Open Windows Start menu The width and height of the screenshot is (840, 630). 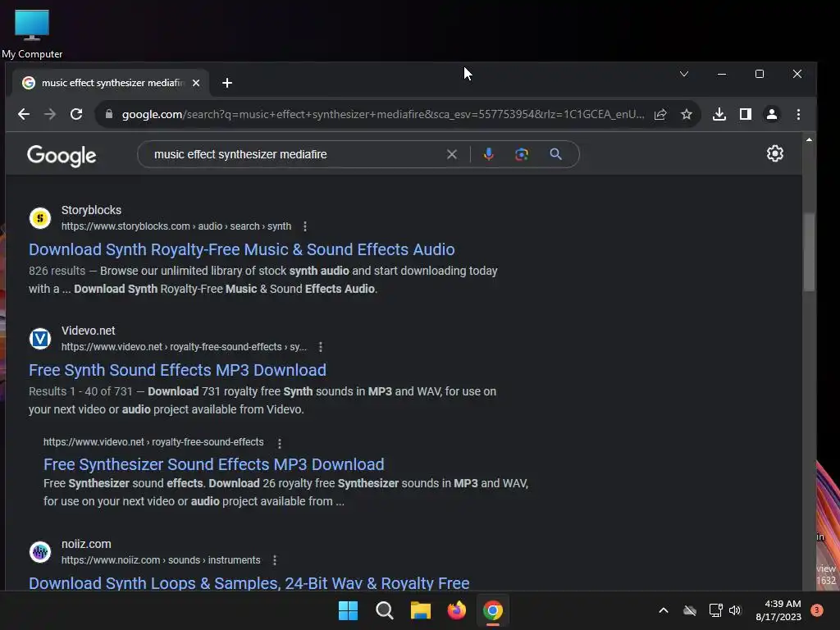348,610
